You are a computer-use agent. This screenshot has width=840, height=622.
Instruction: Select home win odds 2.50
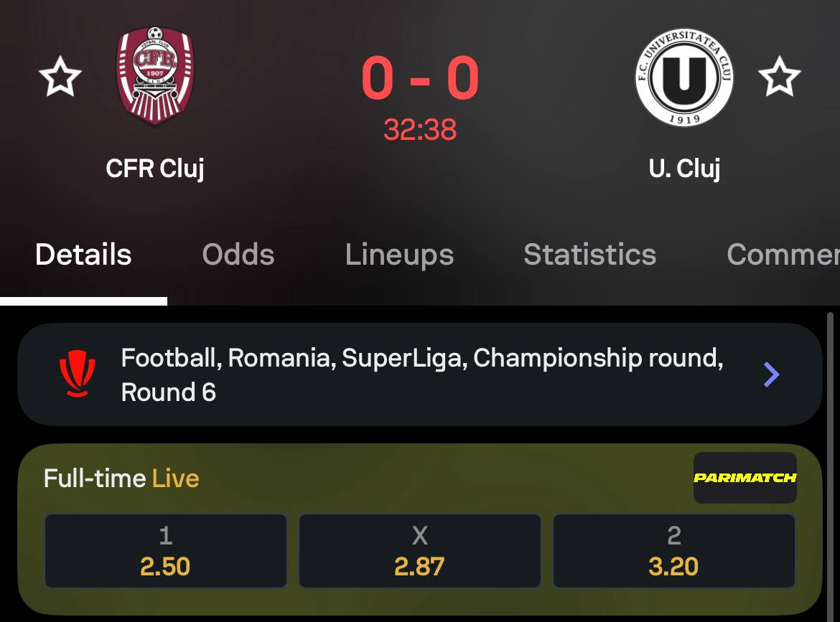[165, 551]
